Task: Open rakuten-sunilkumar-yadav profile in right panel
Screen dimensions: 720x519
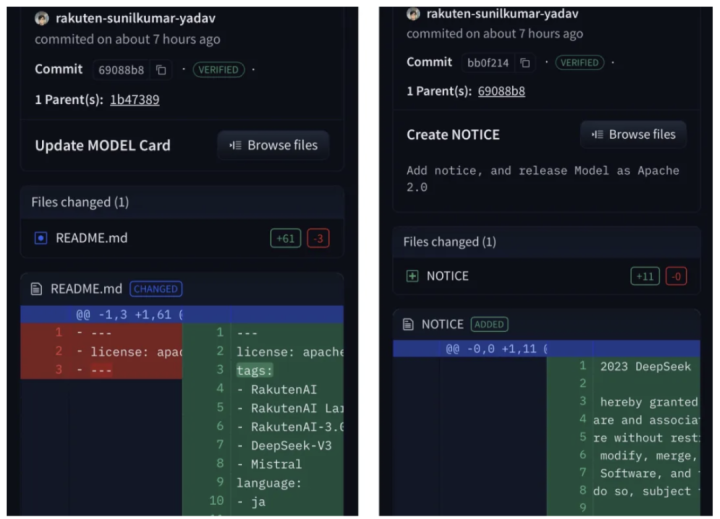Action: tap(502, 14)
